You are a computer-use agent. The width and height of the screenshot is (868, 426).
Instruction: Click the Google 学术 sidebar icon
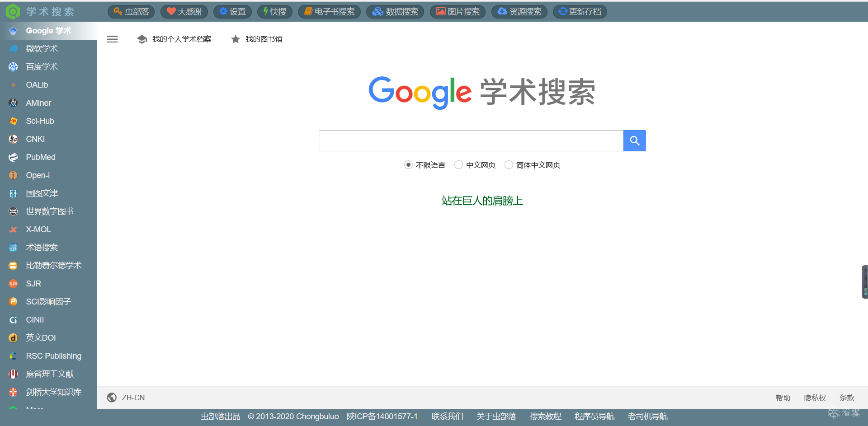point(13,31)
